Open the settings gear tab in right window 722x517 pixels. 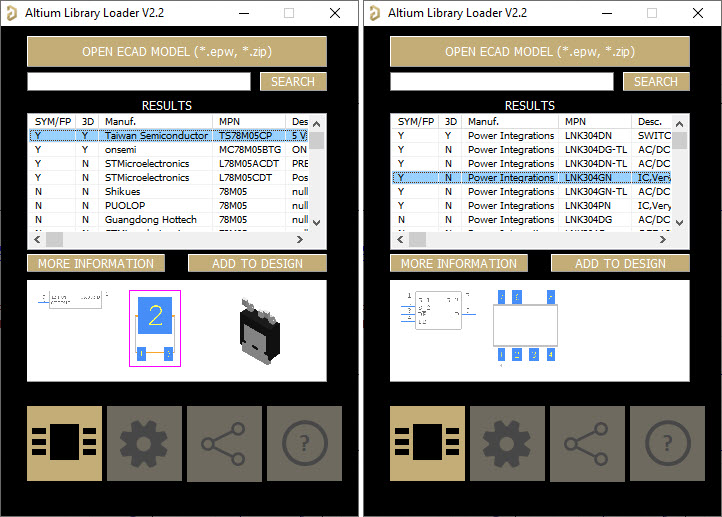507,443
